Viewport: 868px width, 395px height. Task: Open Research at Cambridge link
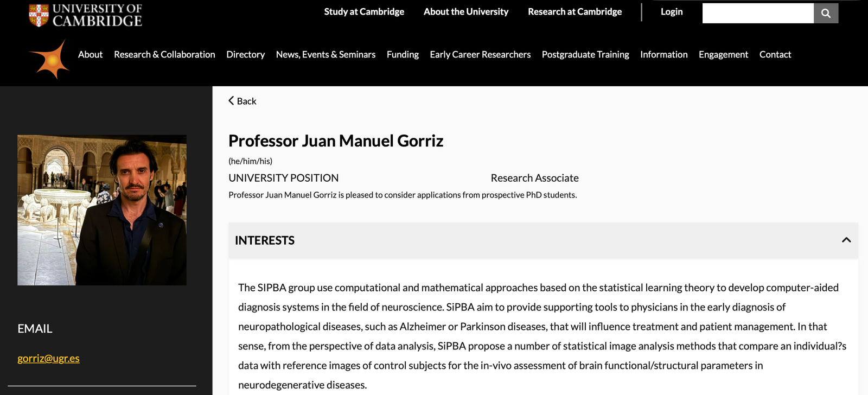(x=575, y=11)
